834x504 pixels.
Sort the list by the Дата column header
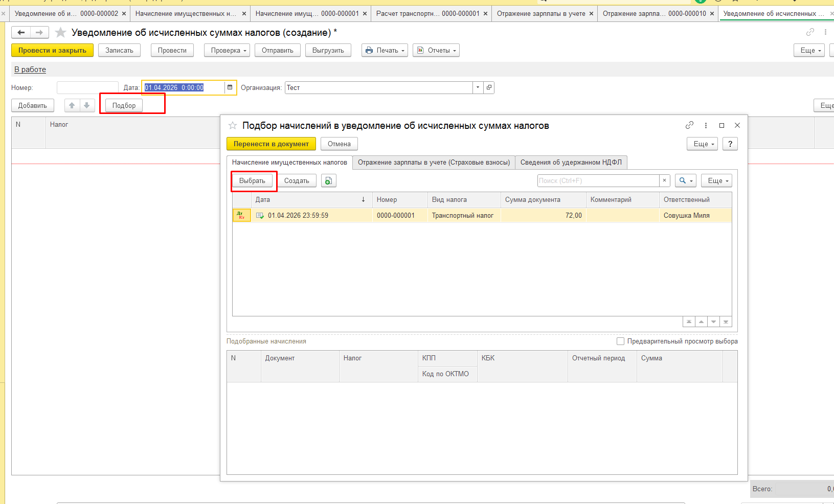(311, 200)
